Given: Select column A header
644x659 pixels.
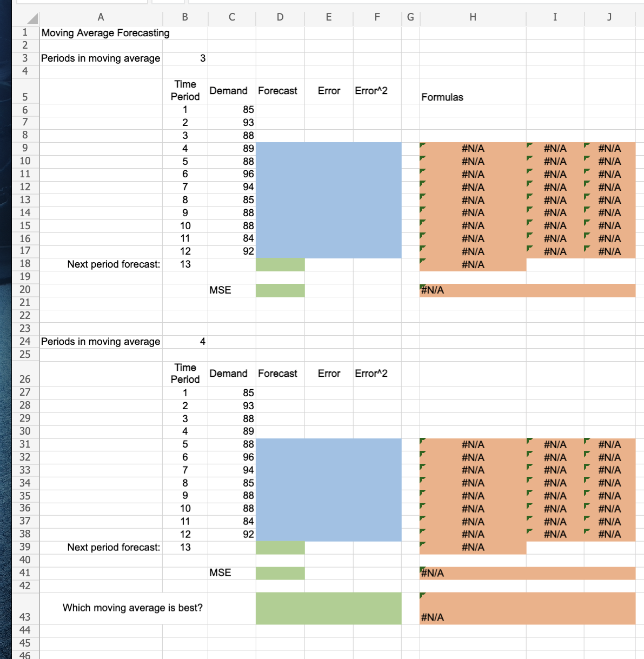Looking at the screenshot, I should coord(101,17).
